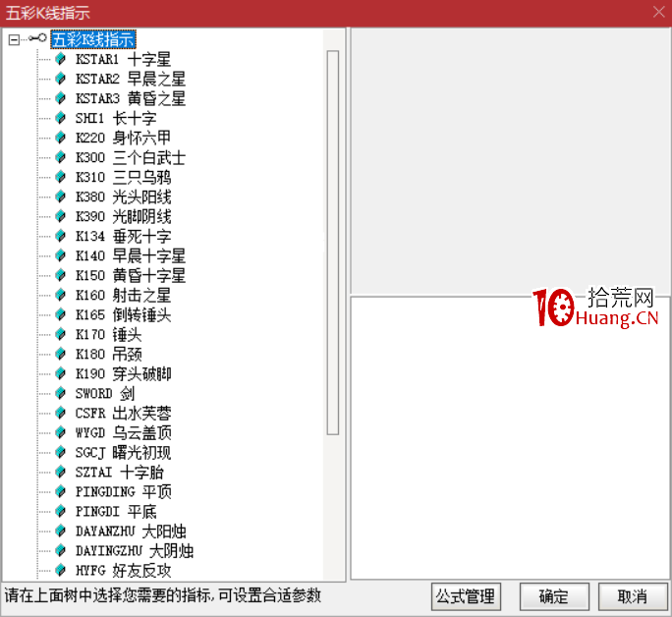Click the diamond icon beside K160 射击之星
Image resolution: width=672 pixels, height=617 pixels.
[61, 296]
